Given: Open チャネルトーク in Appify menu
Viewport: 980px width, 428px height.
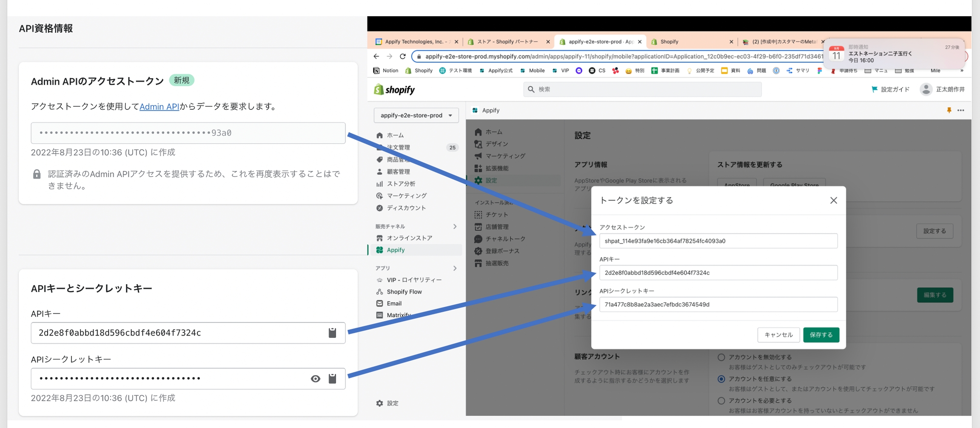Looking at the screenshot, I should click(x=500, y=239).
